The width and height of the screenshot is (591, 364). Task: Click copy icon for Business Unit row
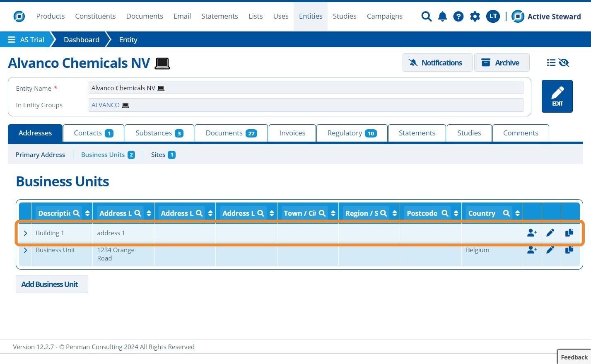pyautogui.click(x=569, y=250)
